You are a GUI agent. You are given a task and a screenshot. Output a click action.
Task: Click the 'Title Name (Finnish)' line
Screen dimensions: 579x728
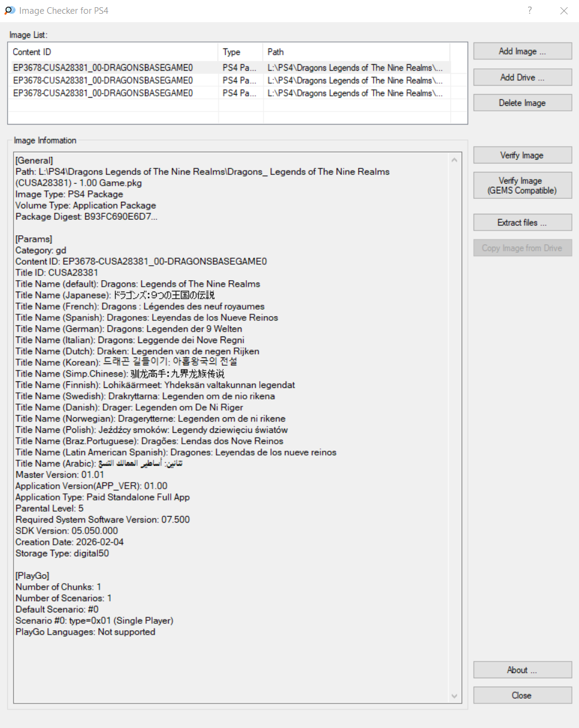click(155, 385)
